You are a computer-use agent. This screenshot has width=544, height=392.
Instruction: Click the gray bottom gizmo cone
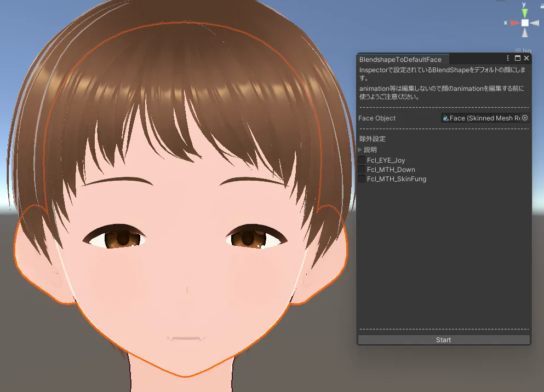click(x=525, y=33)
